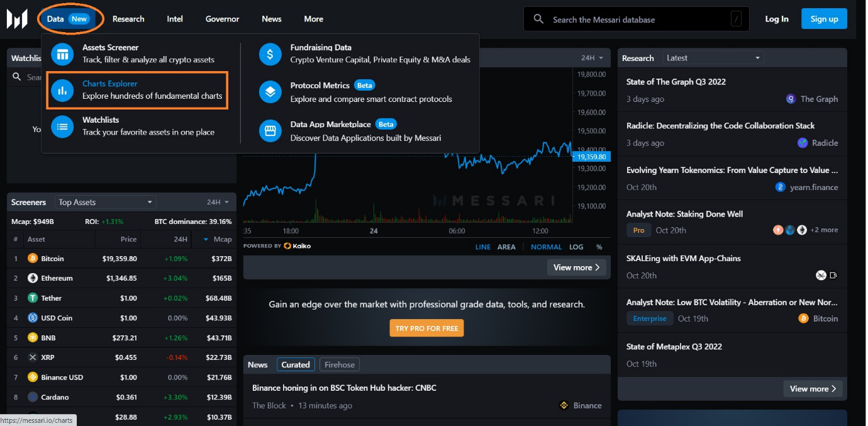Open Binance BSC Token Hub hacker article

[x=344, y=388]
